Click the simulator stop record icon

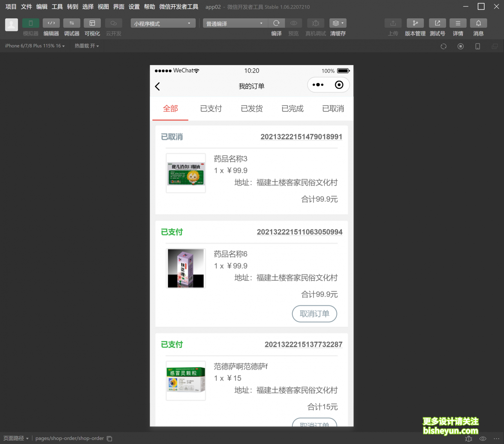[460, 46]
